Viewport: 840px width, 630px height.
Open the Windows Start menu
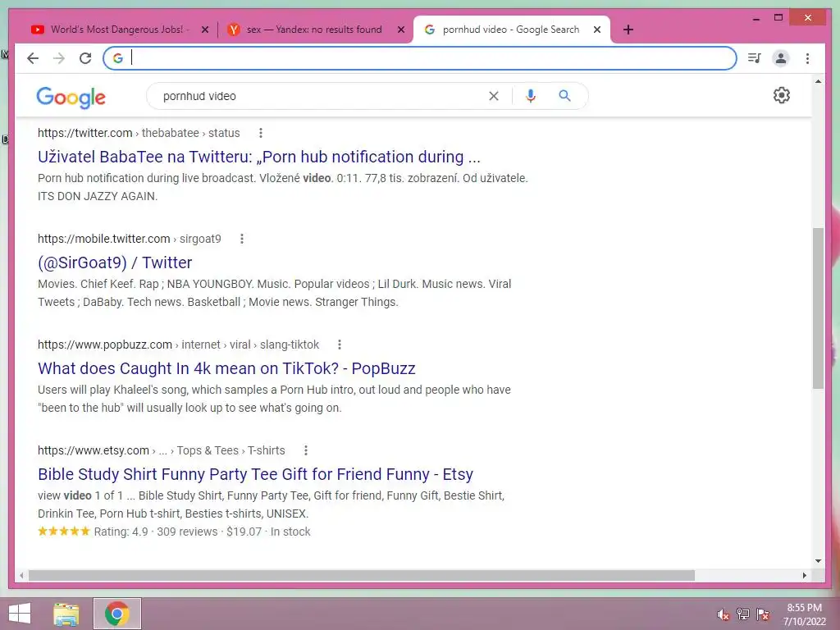[20, 614]
